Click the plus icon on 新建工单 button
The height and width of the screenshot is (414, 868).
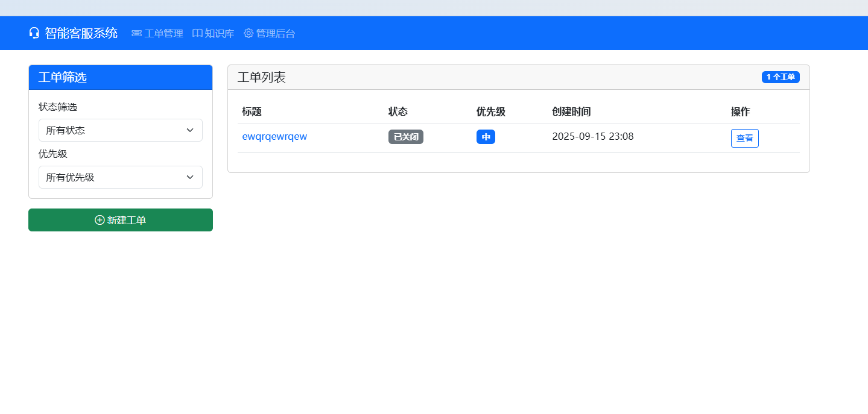click(x=99, y=220)
